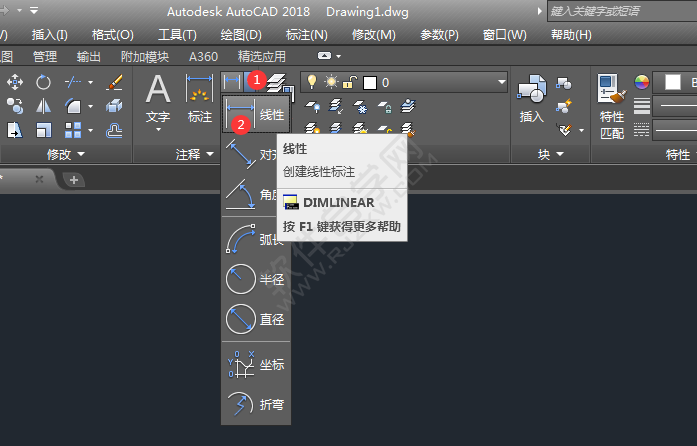Image resolution: width=697 pixels, height=446 pixels.
Task: Choose 直径 diameter dimension
Action: pyautogui.click(x=256, y=319)
